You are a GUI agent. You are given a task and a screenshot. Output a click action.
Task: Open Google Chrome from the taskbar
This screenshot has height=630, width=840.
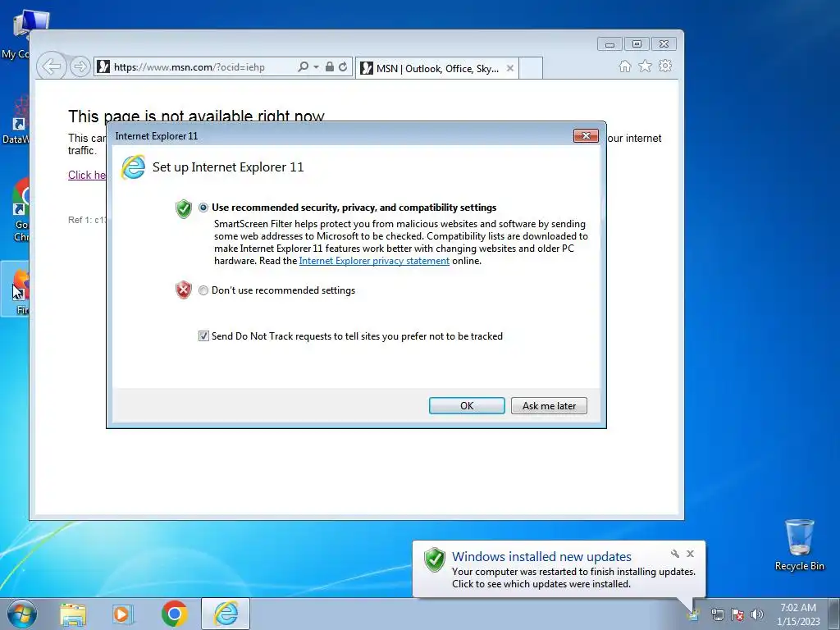(174, 614)
